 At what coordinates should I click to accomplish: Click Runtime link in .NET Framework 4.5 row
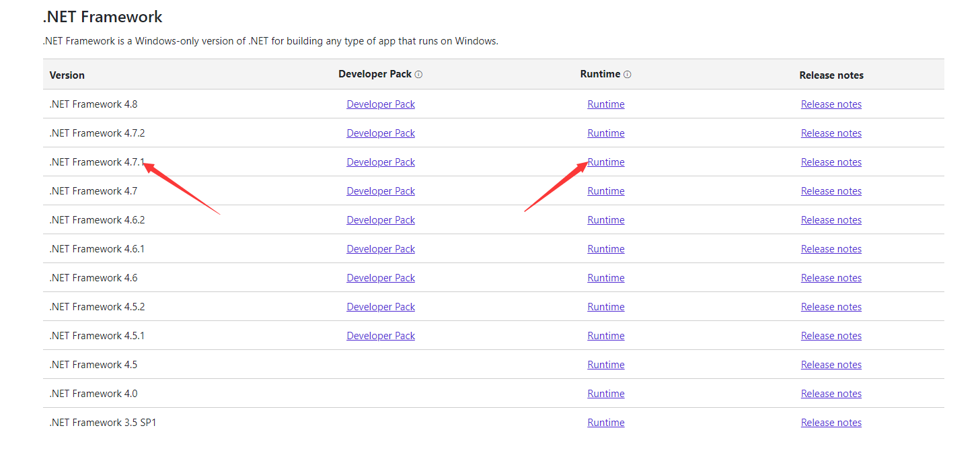(x=606, y=365)
